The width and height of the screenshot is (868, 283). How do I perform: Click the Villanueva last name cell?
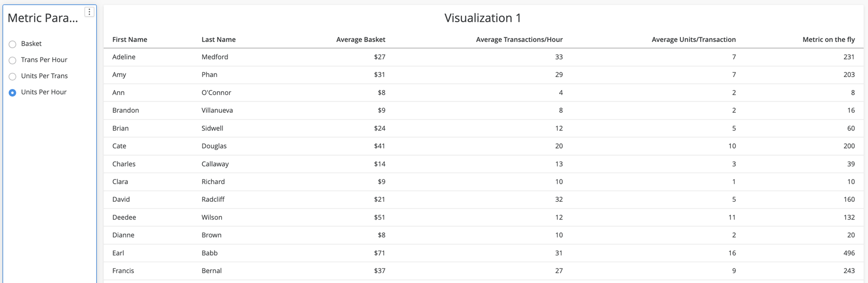217,110
